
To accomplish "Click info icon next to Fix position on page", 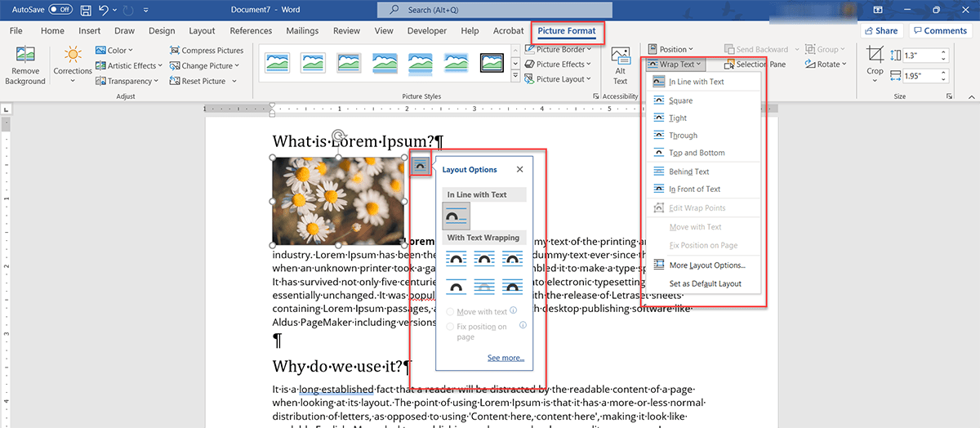I will [523, 326].
